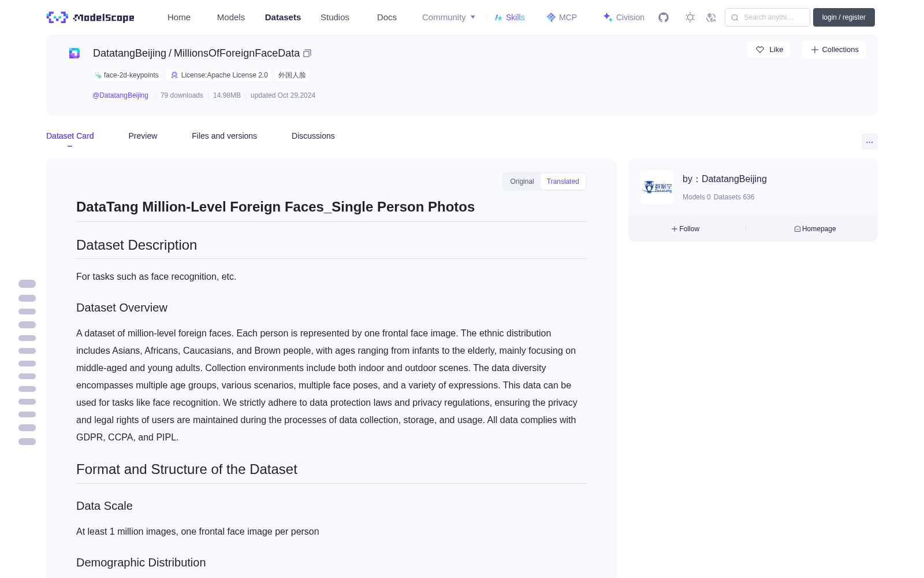Click the Data Scale heading
This screenshot has width=924, height=578.
click(105, 506)
